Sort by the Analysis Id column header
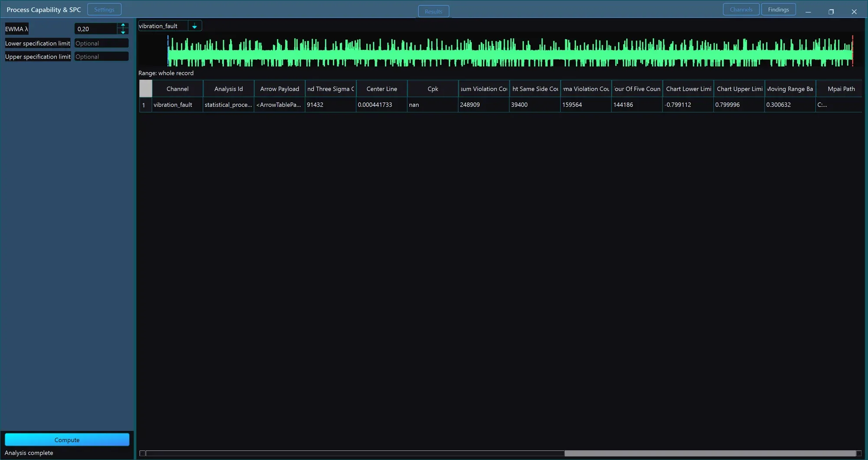The image size is (868, 460). (228, 89)
